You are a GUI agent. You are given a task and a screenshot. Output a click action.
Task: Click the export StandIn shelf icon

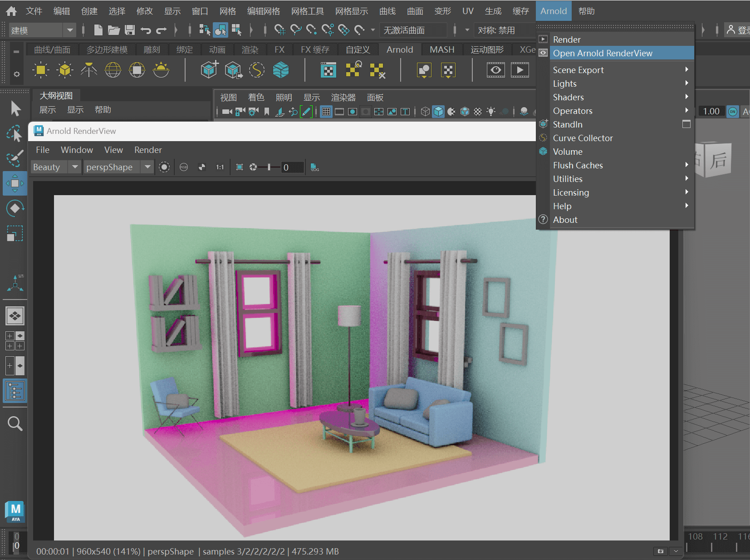[x=233, y=70]
